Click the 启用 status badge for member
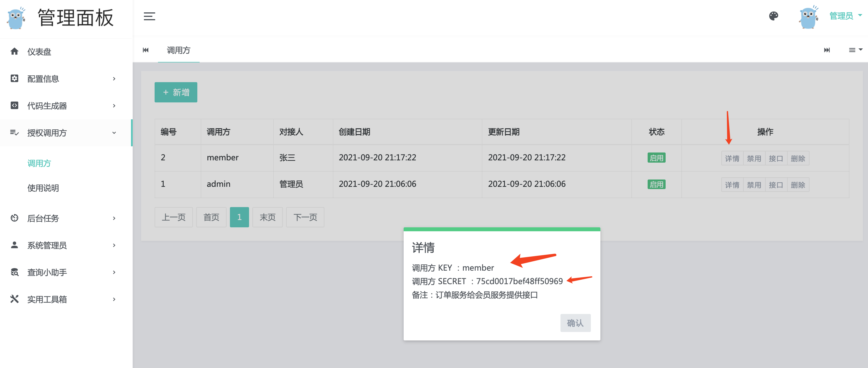 click(x=656, y=158)
